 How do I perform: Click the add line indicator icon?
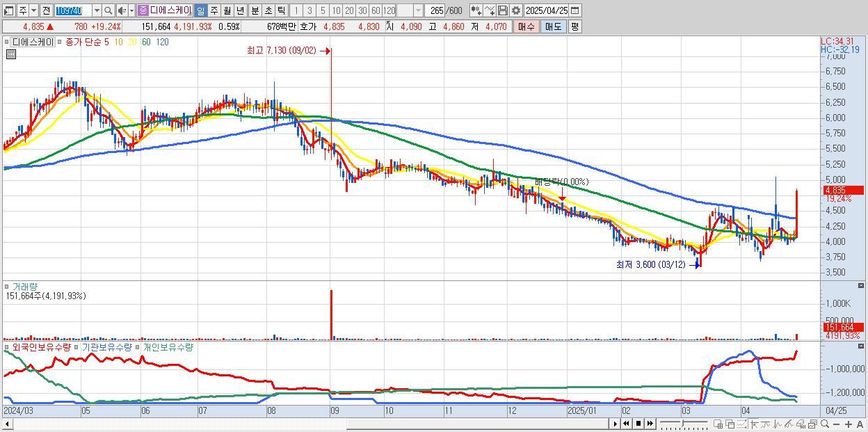[490, 10]
